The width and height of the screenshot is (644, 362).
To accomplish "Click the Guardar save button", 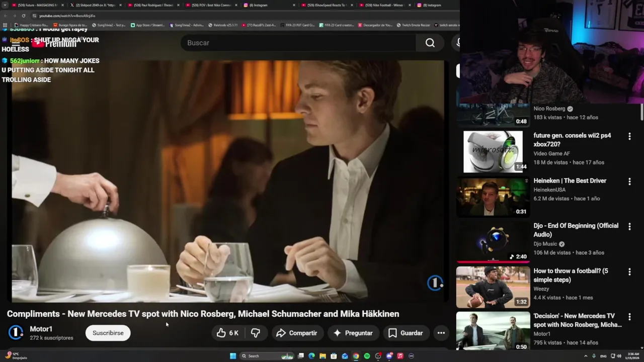I will [x=406, y=333].
